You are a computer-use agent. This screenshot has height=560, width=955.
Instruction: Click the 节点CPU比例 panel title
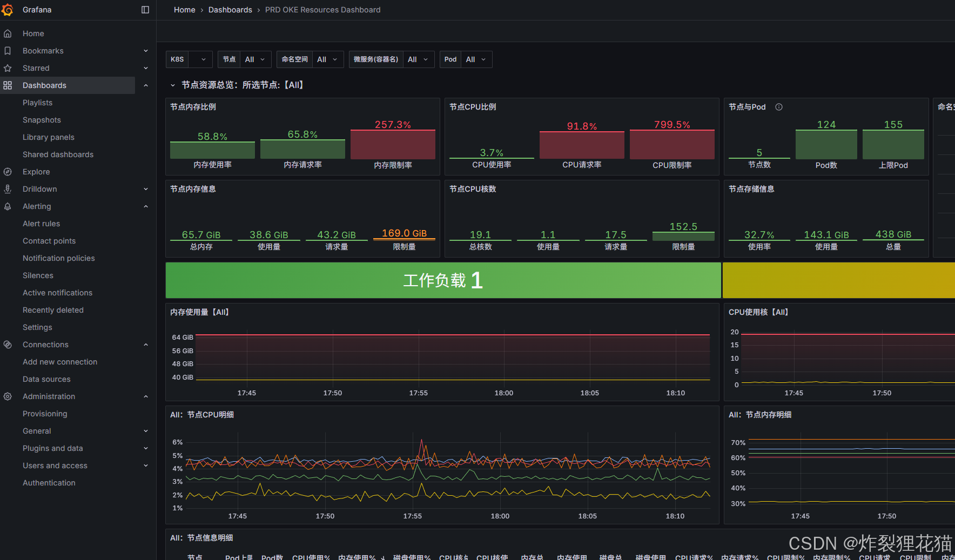[473, 107]
